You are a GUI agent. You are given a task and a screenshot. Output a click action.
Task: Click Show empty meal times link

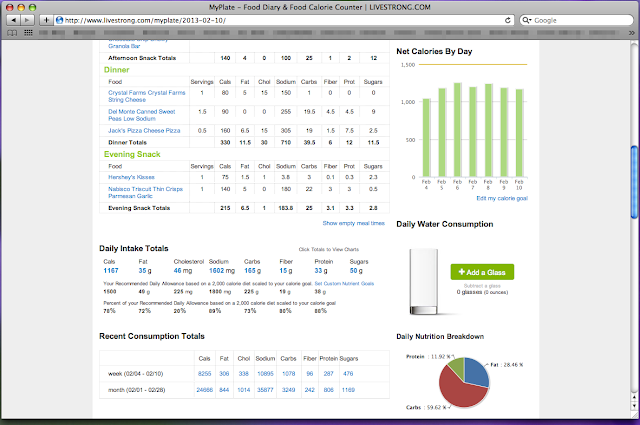(353, 223)
